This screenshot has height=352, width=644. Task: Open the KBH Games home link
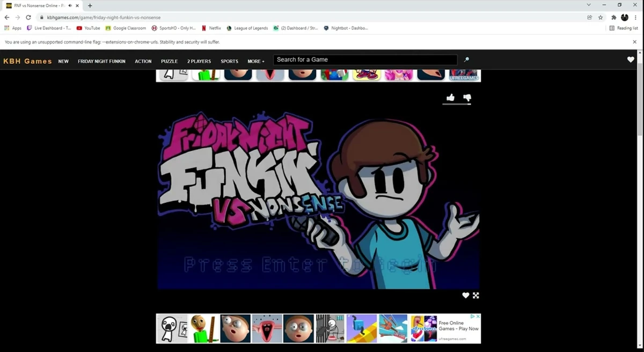(27, 61)
